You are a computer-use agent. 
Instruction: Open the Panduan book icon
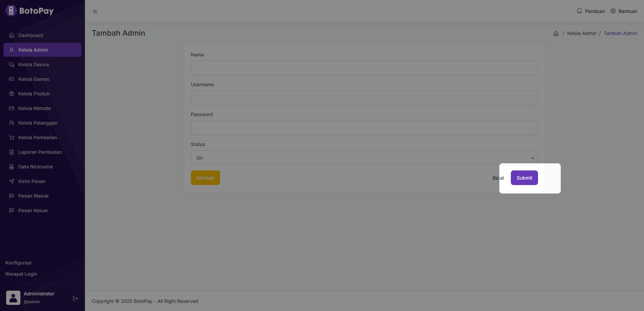coord(579,11)
